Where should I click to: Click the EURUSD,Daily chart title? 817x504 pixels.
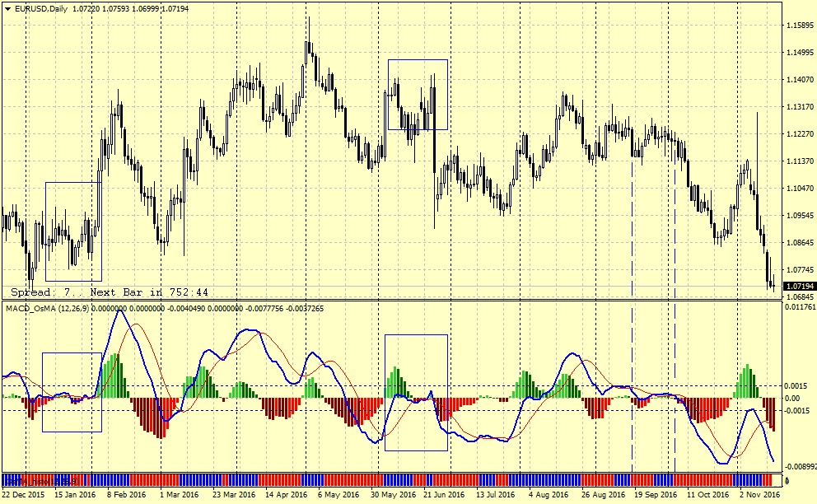pos(41,9)
